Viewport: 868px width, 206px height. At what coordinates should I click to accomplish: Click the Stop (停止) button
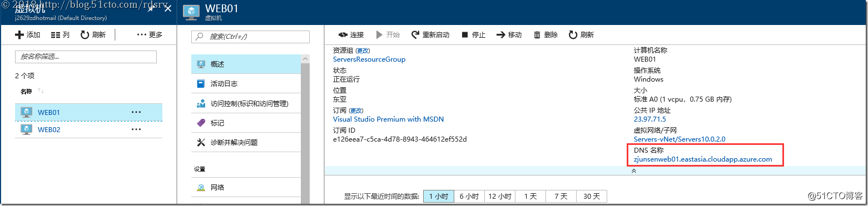[x=473, y=34]
